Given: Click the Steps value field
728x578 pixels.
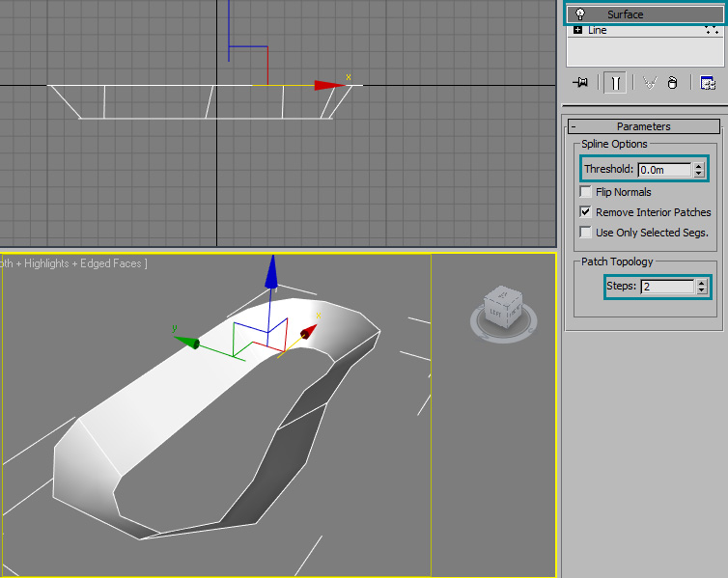Looking at the screenshot, I should click(666, 287).
